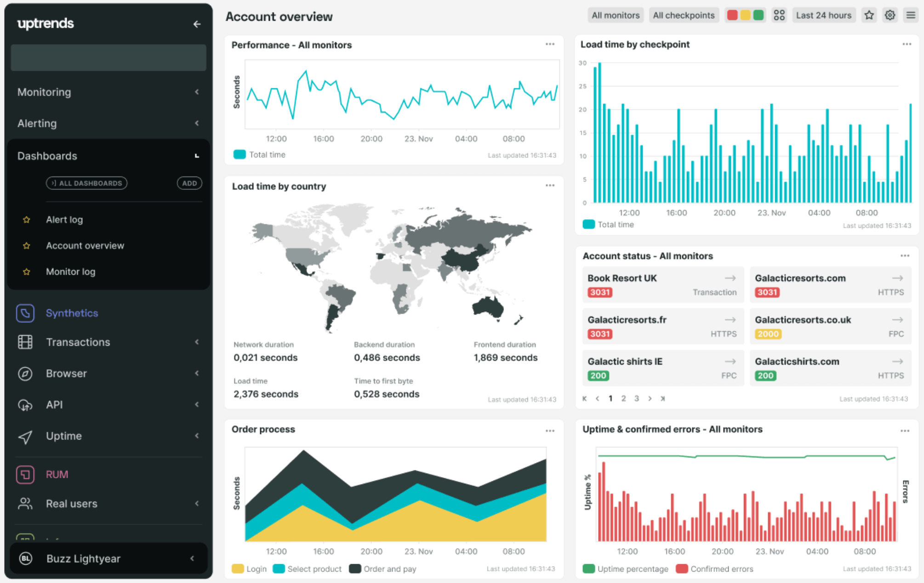The width and height of the screenshot is (924, 583).
Task: Open the All monitors dropdown
Action: click(x=616, y=15)
